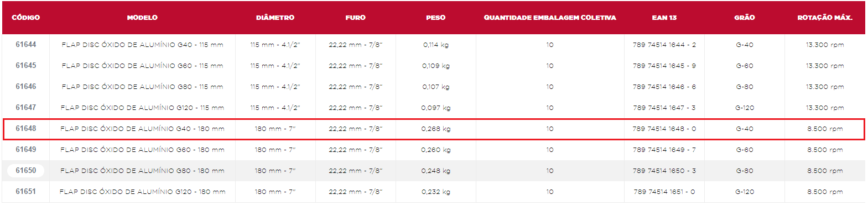Image resolution: width=868 pixels, height=205 pixels.
Task: Click the EAN 13 column header
Action: (x=664, y=18)
